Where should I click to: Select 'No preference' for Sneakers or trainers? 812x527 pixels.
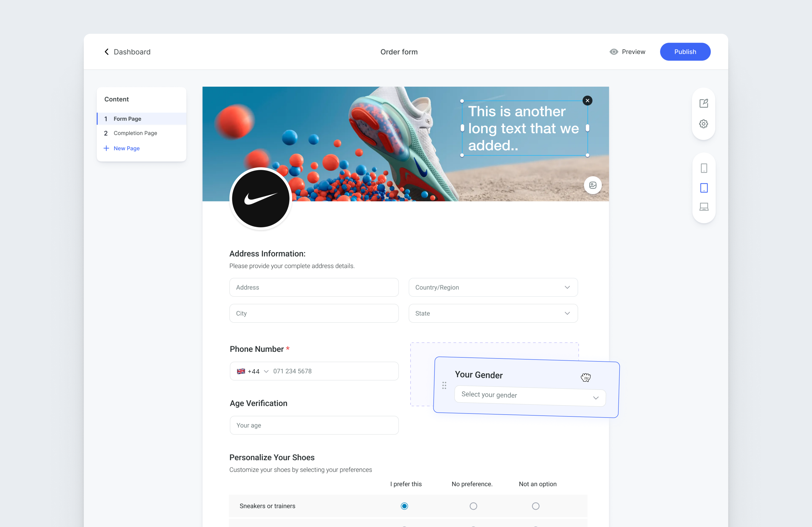(x=473, y=506)
